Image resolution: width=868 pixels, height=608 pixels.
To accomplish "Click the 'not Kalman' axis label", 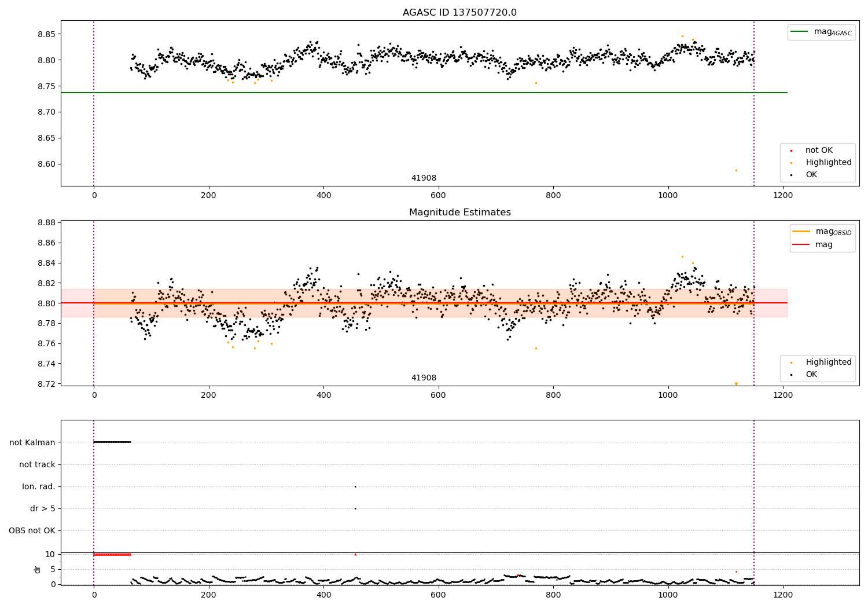I will click(x=32, y=443).
